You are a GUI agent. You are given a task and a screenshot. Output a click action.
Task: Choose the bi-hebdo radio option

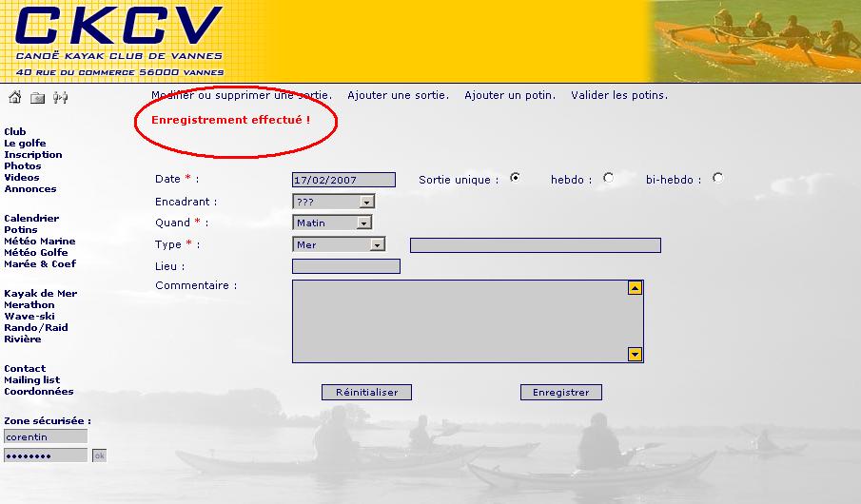[717, 178]
